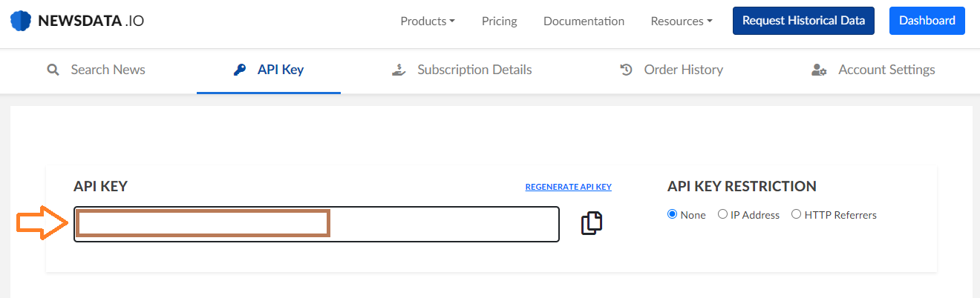Click the magnifier icon beside Search News
This screenshot has height=298, width=980.
pyautogui.click(x=53, y=70)
